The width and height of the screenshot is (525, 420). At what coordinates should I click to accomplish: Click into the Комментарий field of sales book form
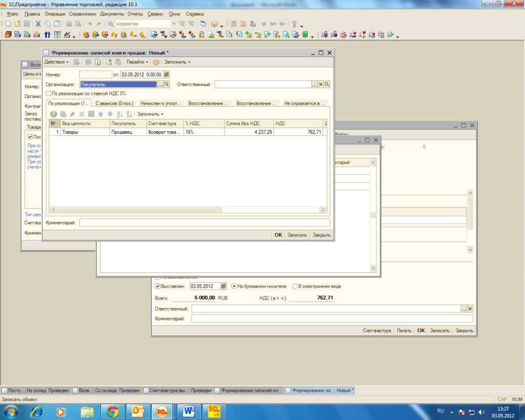204,223
